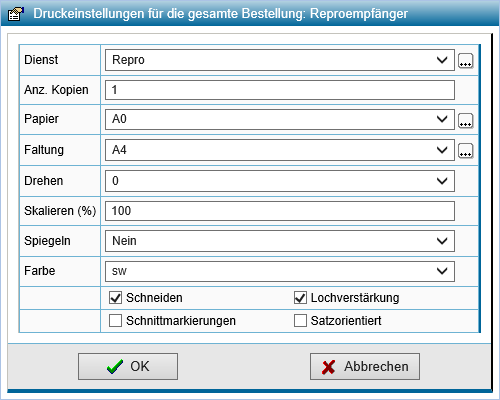Uncheck the Lochverstärkung checkbox
The height and width of the screenshot is (400, 500).
coord(300,298)
